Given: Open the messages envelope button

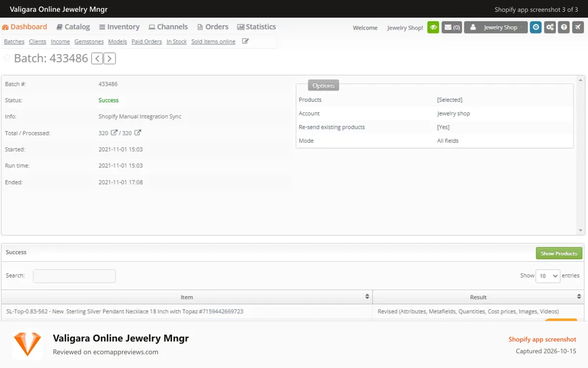Looking at the screenshot, I should (x=452, y=27).
